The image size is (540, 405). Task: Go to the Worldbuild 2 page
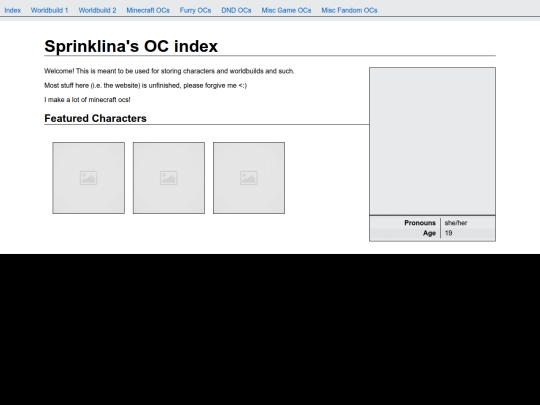(x=97, y=10)
